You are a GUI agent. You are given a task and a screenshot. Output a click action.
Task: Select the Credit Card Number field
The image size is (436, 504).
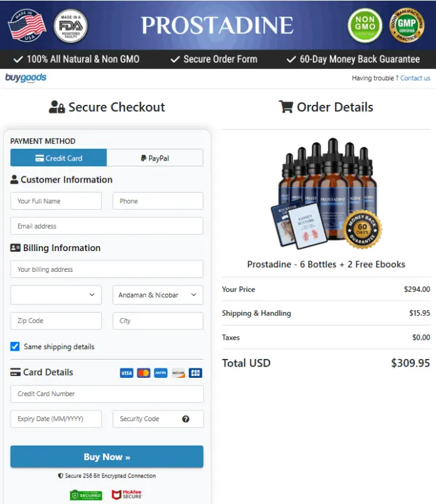pos(107,394)
